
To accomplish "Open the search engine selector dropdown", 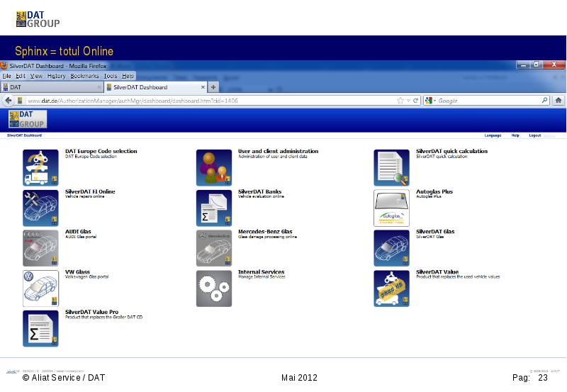I will 430,101.
